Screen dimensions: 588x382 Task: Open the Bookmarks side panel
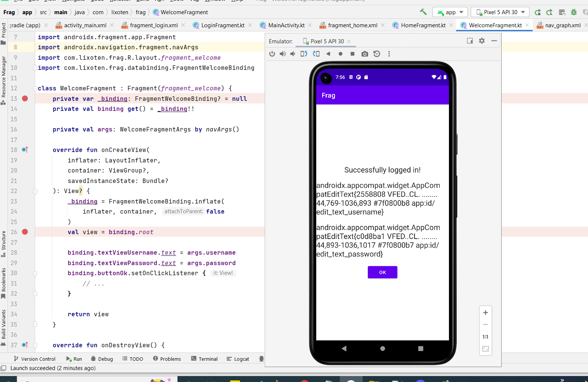3,283
